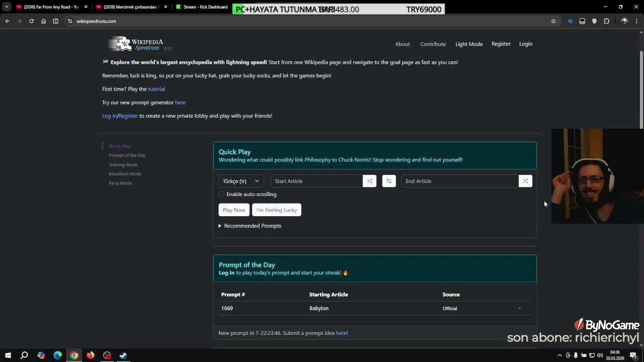Open the notification center icon
Image resolution: width=644 pixels, height=362 pixels.
633,355
